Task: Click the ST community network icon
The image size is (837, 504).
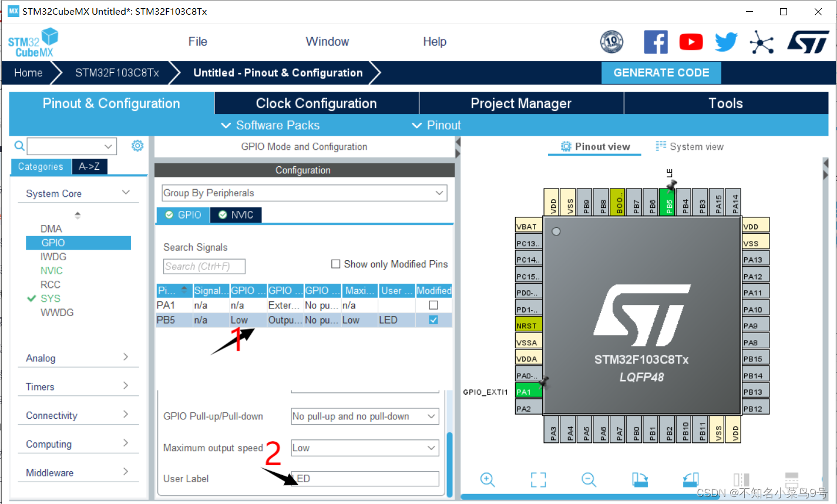Action: (762, 42)
